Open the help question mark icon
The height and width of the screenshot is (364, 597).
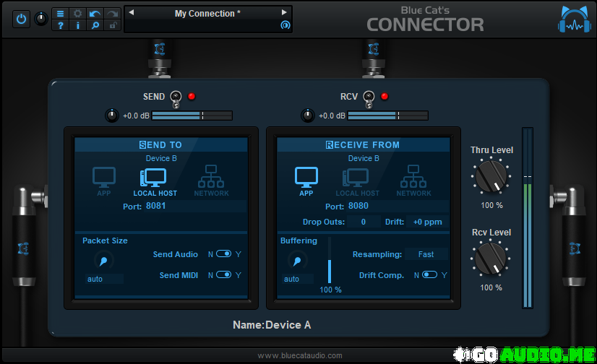(60, 26)
